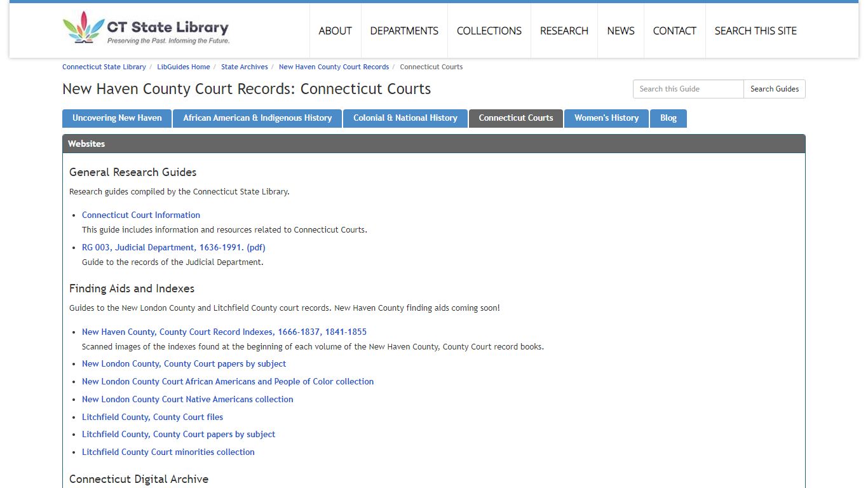This screenshot has width=868, height=488.
Task: Open RG 003 Judicial Department pdf
Action: tap(173, 247)
